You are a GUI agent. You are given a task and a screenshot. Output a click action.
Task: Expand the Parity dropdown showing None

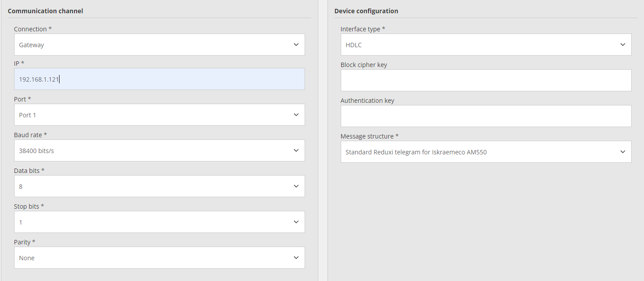point(159,258)
